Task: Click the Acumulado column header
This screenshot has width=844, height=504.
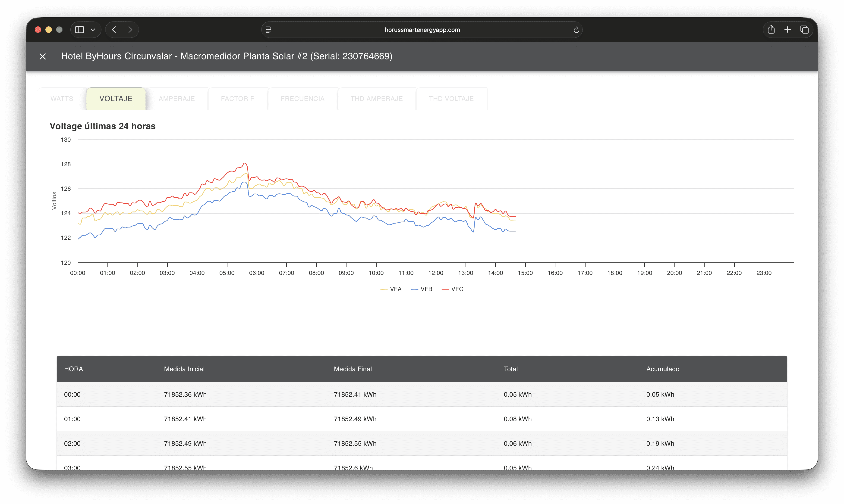Action: (x=663, y=369)
